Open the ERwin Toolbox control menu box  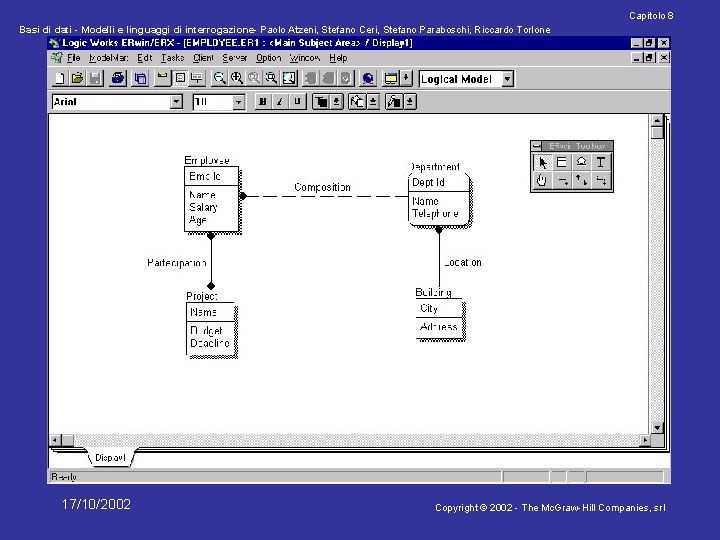pos(536,146)
